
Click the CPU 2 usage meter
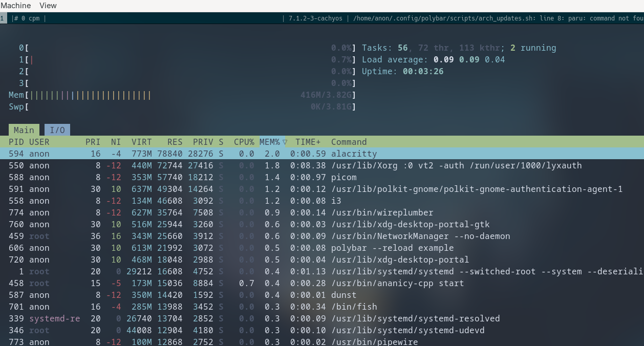[187, 71]
